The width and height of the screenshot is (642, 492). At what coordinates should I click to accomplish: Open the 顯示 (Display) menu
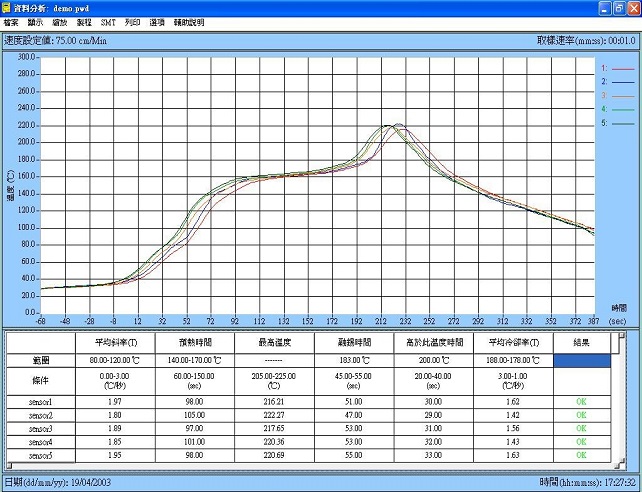35,23
